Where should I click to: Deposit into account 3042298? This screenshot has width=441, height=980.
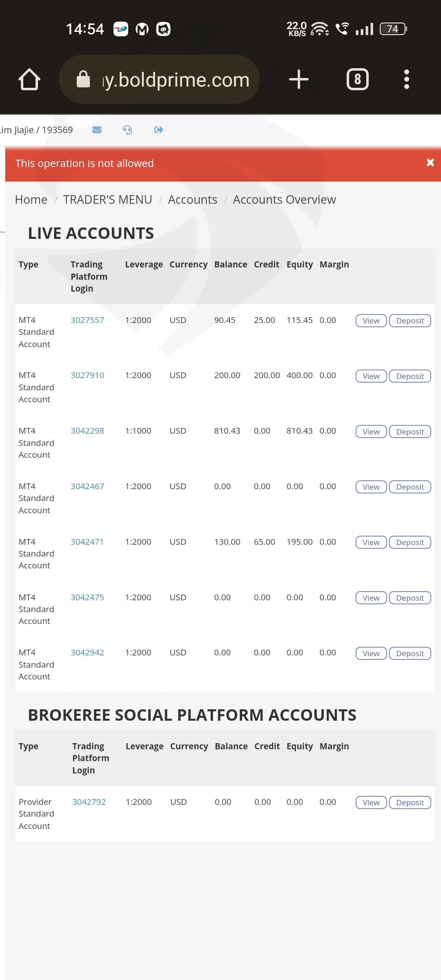point(410,432)
